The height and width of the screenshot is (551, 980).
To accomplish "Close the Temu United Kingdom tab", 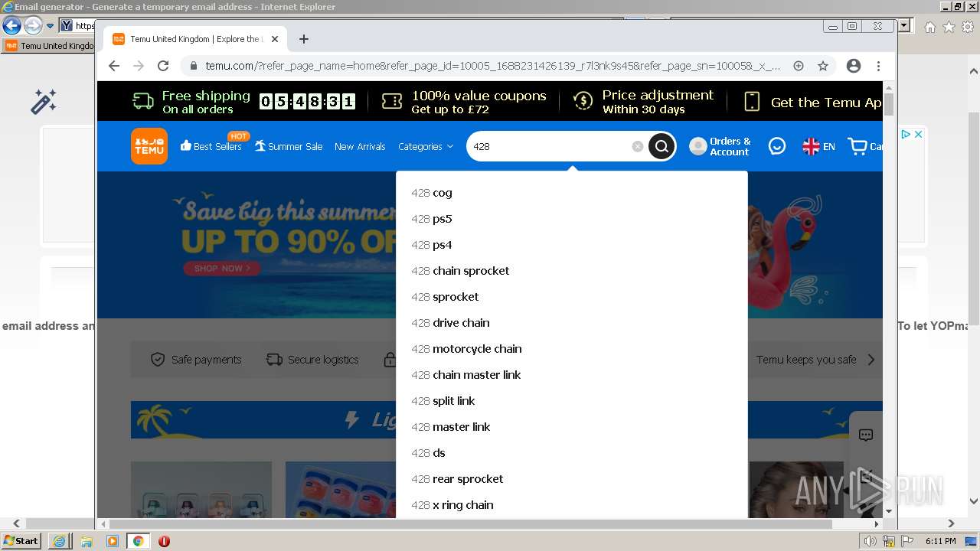I will (x=275, y=39).
